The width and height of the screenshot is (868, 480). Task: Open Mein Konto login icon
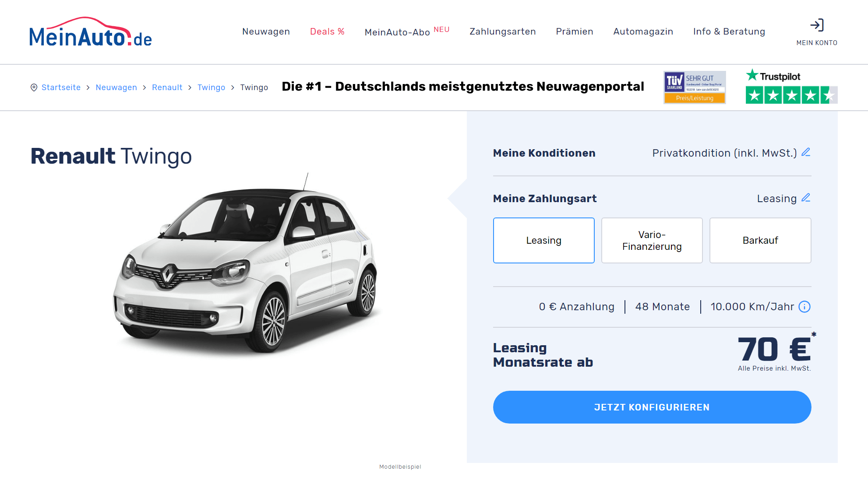pos(817,25)
